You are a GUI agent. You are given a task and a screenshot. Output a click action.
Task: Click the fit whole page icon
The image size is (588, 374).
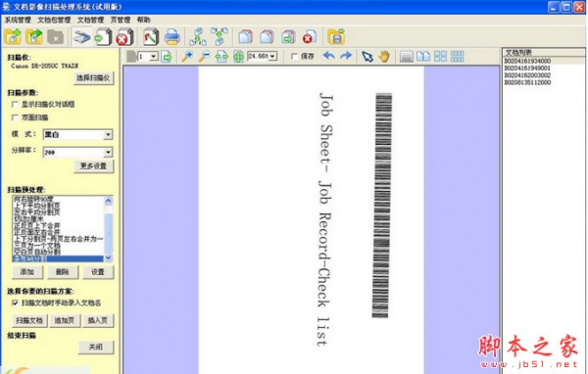click(x=238, y=57)
